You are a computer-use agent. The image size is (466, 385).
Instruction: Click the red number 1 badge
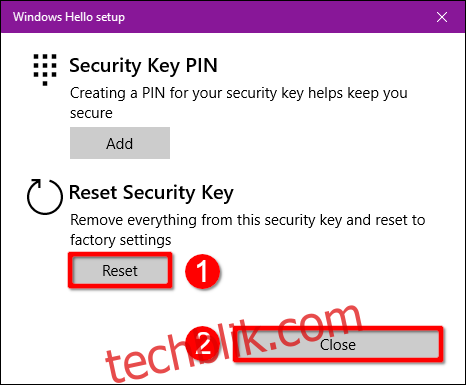point(202,271)
